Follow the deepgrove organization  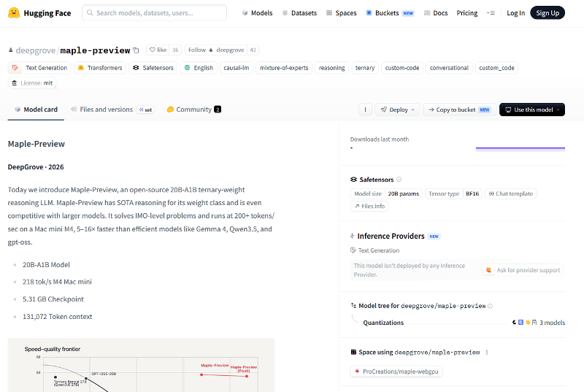coord(216,50)
